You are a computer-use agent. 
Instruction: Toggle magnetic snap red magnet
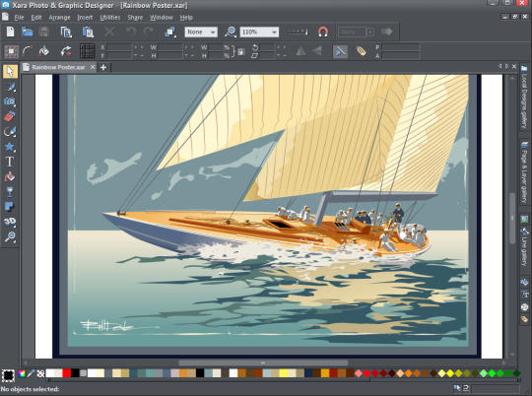coord(323,32)
